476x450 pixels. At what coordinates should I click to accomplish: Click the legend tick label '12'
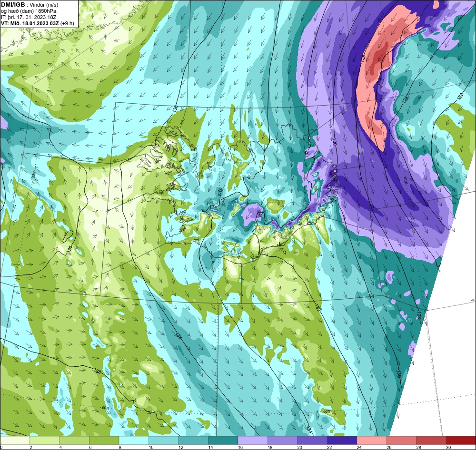click(180, 447)
